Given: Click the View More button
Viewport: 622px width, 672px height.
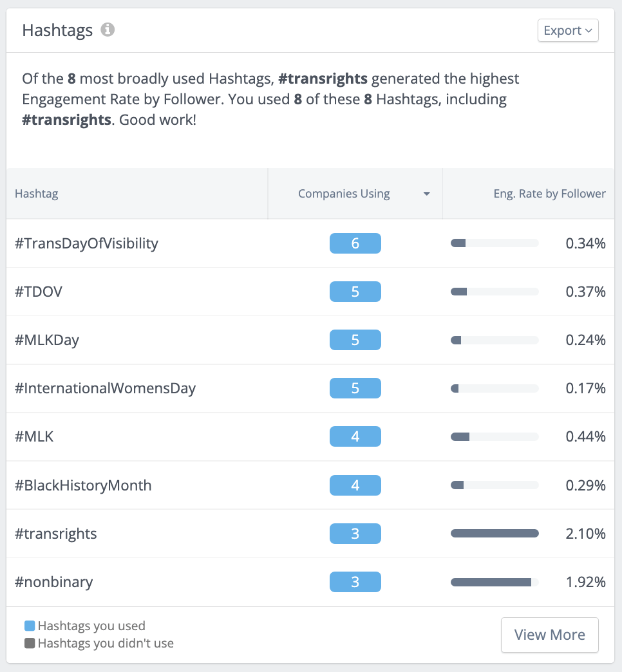Looking at the screenshot, I should (549, 635).
